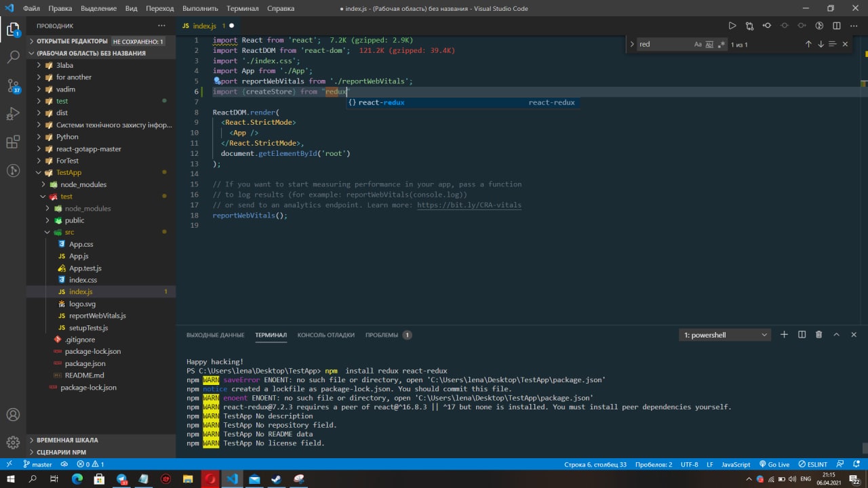The image size is (868, 488).
Task: Open the Accounts menu in the activity bar
Action: (13, 415)
